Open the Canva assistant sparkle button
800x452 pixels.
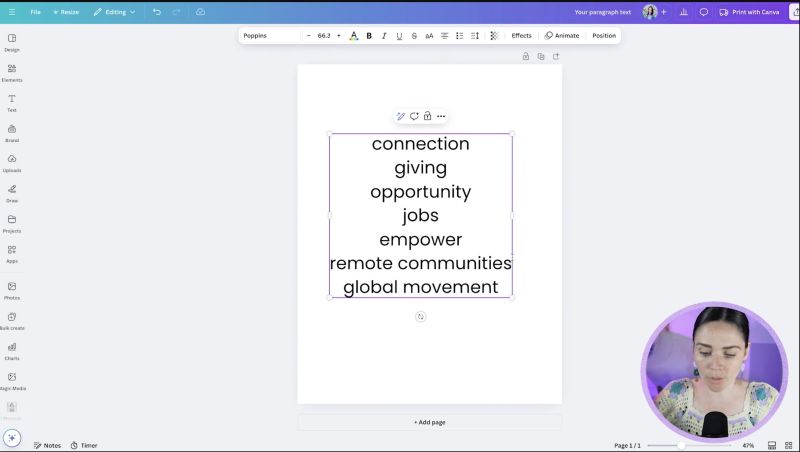tap(12, 438)
